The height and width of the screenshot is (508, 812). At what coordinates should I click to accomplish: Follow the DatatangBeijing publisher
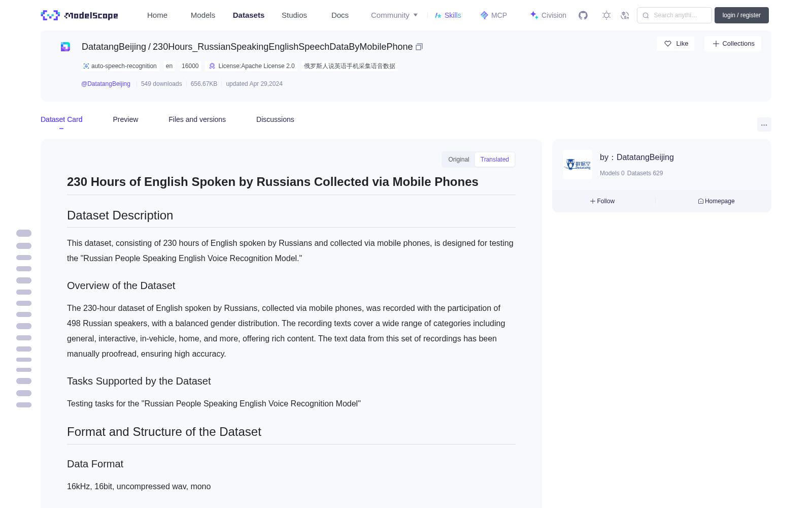pos(602,201)
